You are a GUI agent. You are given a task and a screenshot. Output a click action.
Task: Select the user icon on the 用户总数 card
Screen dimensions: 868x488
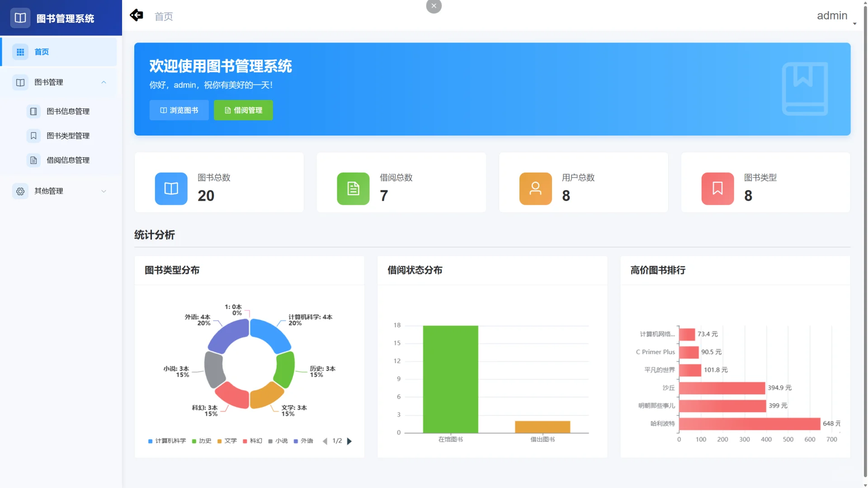(536, 188)
